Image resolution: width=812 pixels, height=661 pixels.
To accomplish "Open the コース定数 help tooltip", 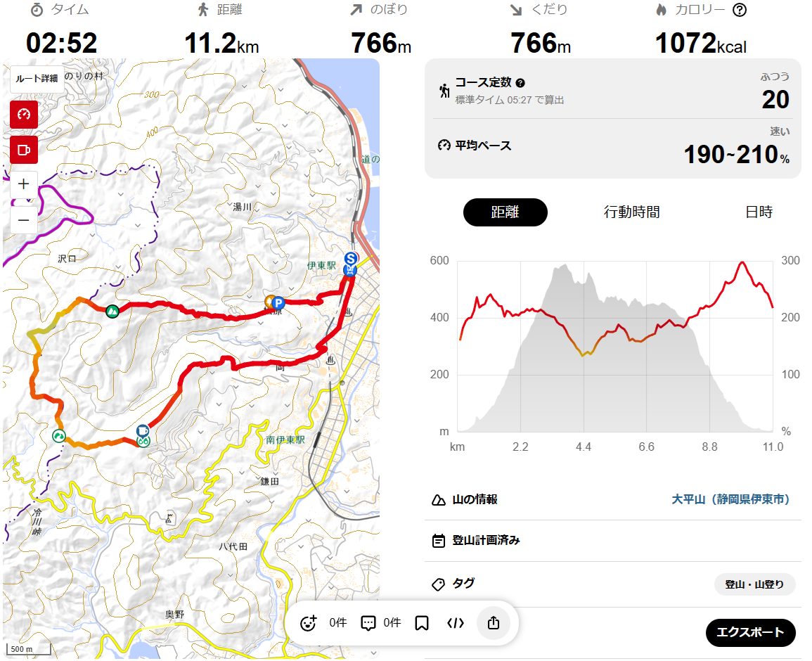I will [520, 83].
